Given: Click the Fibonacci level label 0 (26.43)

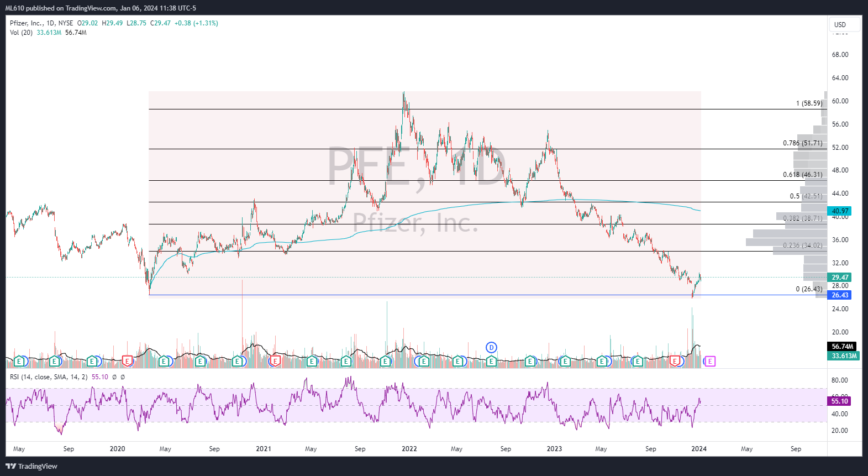Looking at the screenshot, I should 809,289.
